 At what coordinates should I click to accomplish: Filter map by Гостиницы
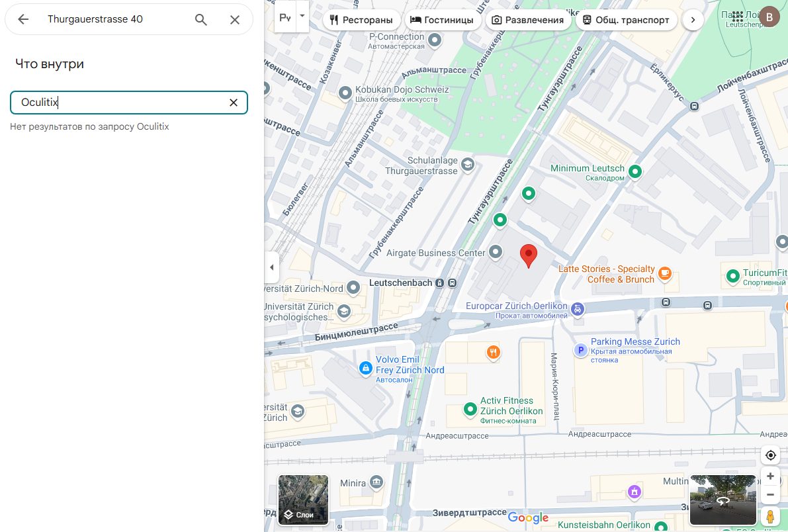click(442, 20)
